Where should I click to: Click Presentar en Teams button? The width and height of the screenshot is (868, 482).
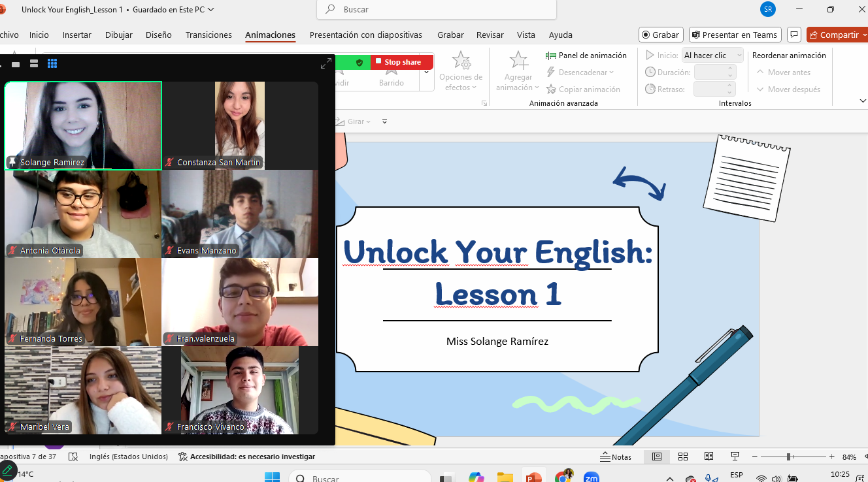(x=735, y=35)
